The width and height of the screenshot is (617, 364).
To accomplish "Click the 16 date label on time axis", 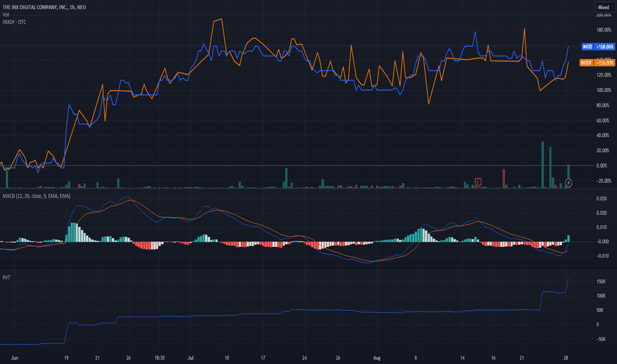I will click(x=493, y=358).
